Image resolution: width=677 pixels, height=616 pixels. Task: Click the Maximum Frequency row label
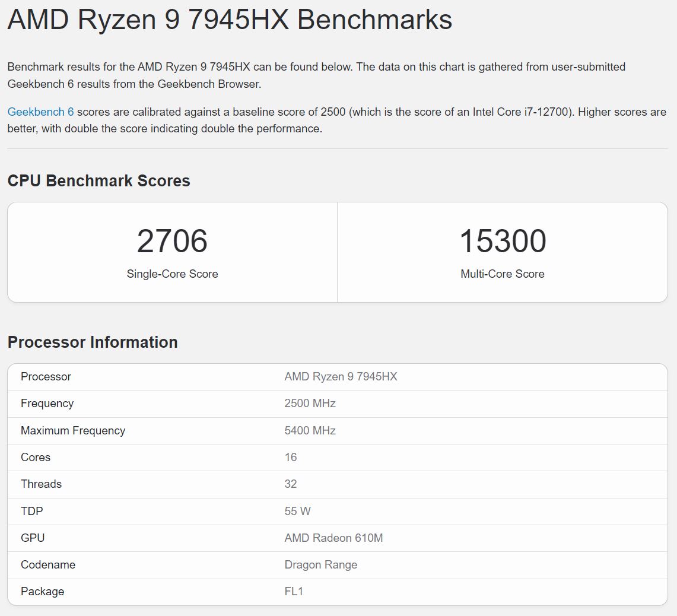[73, 431]
